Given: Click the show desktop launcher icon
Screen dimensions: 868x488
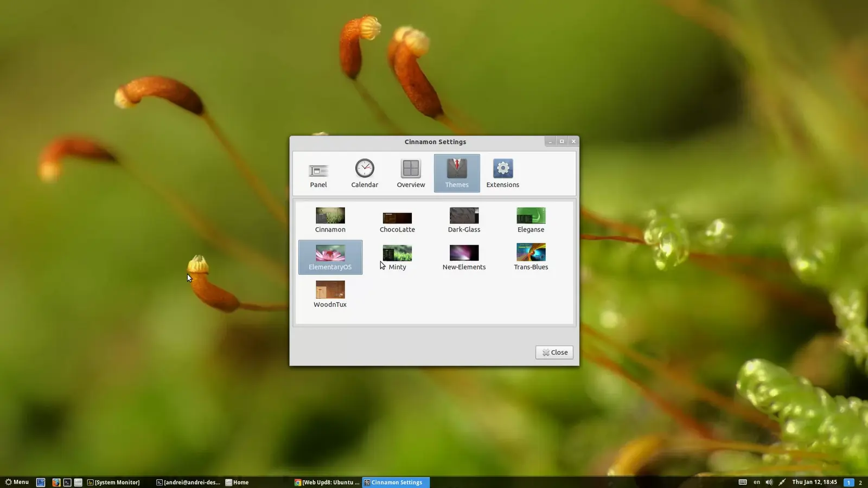Looking at the screenshot, I should point(41,483).
